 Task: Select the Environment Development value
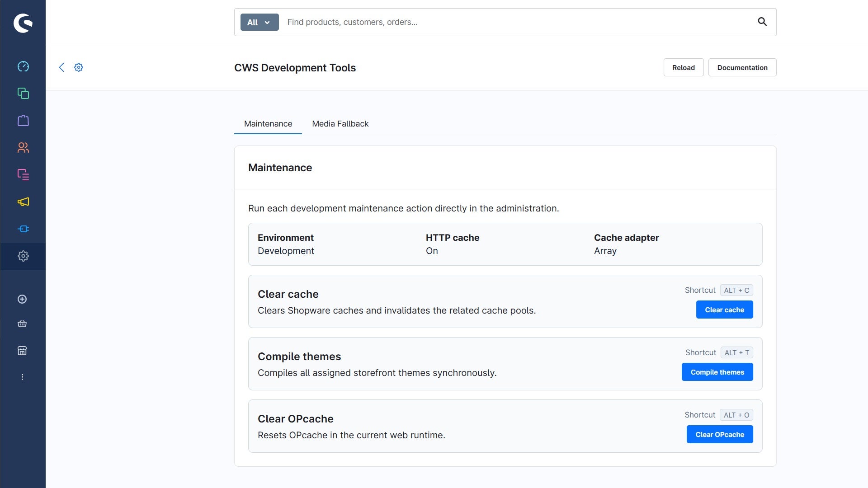pyautogui.click(x=286, y=251)
